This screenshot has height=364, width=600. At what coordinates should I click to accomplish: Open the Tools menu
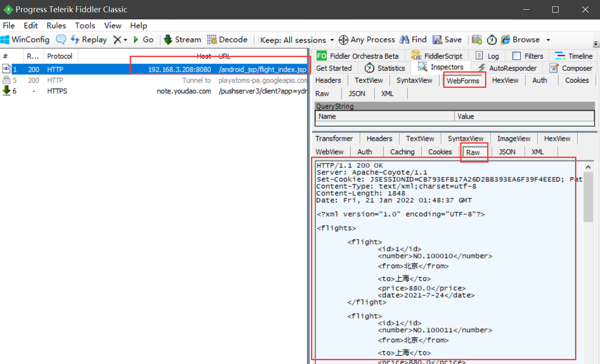coord(85,25)
